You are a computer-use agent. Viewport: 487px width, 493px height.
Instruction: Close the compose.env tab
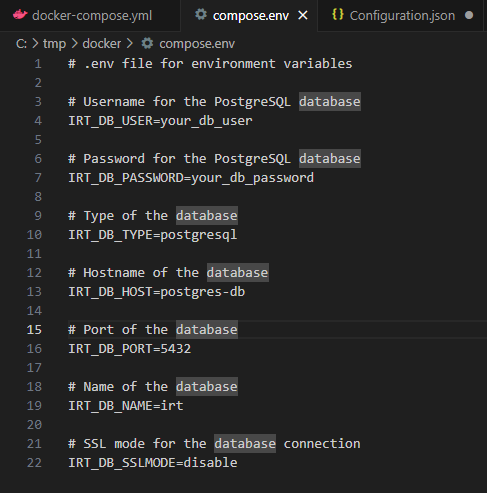[303, 15]
